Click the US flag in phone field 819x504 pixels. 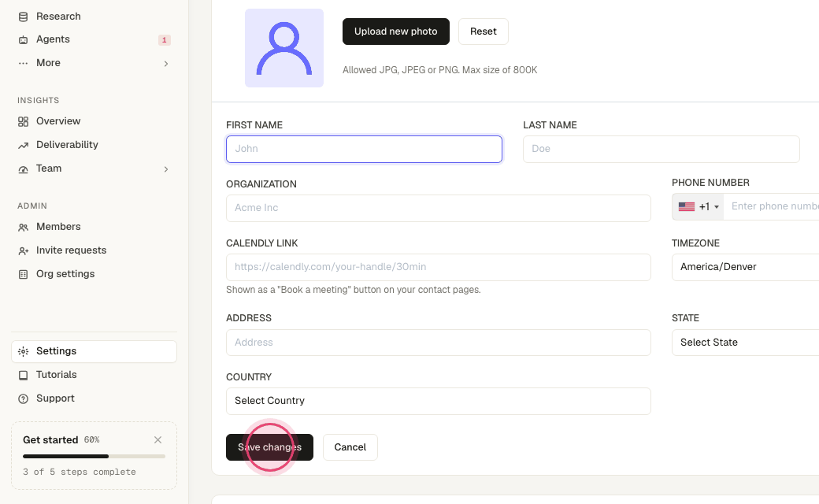tap(687, 207)
